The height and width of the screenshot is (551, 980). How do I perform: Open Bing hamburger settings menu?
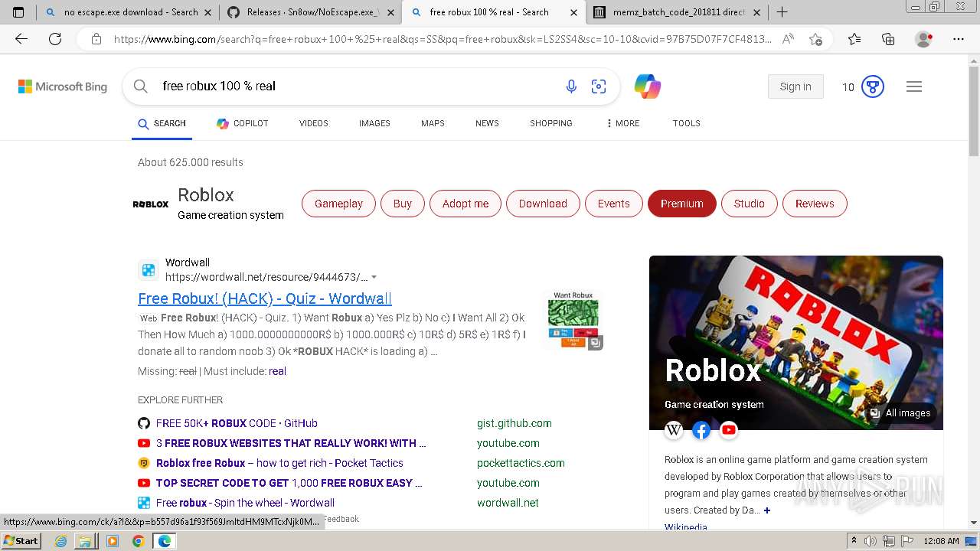[x=914, y=86]
